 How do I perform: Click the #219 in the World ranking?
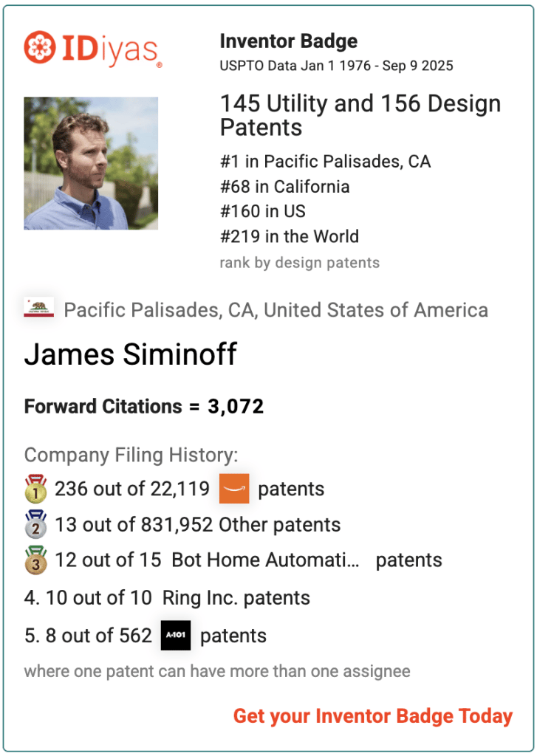(x=290, y=236)
